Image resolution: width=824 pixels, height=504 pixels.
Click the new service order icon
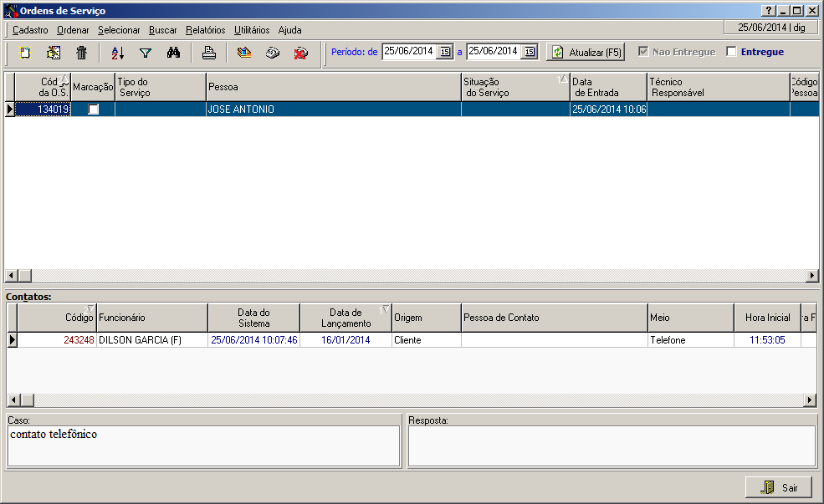[25, 53]
